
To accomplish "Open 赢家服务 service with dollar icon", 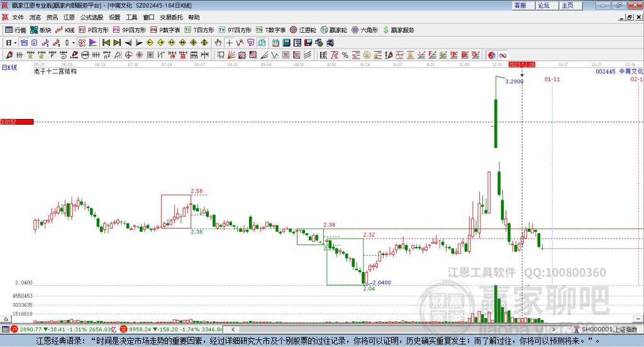I will (398, 30).
